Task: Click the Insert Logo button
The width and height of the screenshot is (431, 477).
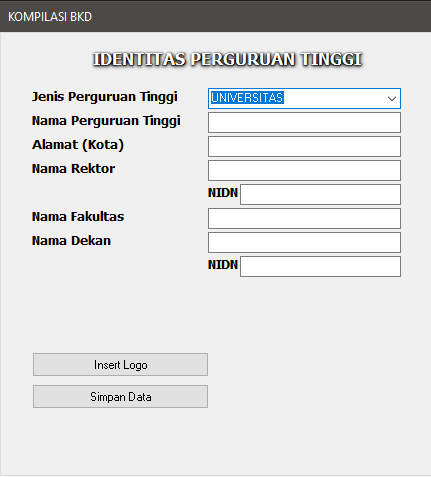Action: (x=120, y=365)
